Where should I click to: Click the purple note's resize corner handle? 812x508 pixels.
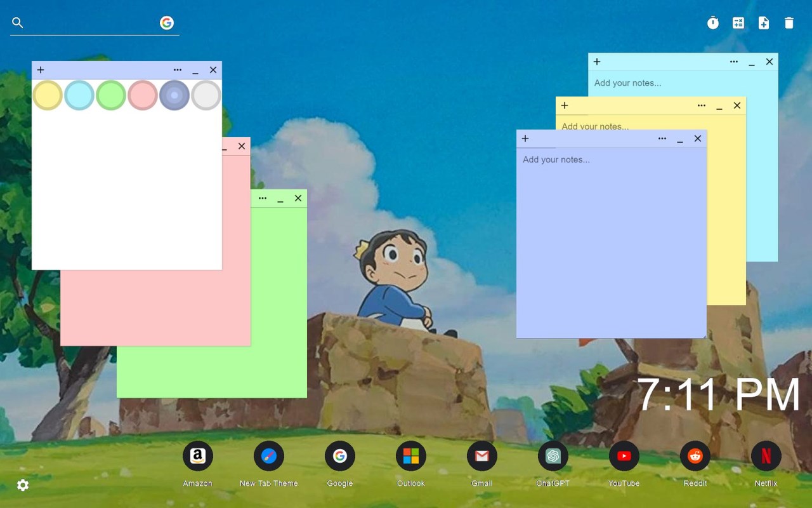[704, 335]
